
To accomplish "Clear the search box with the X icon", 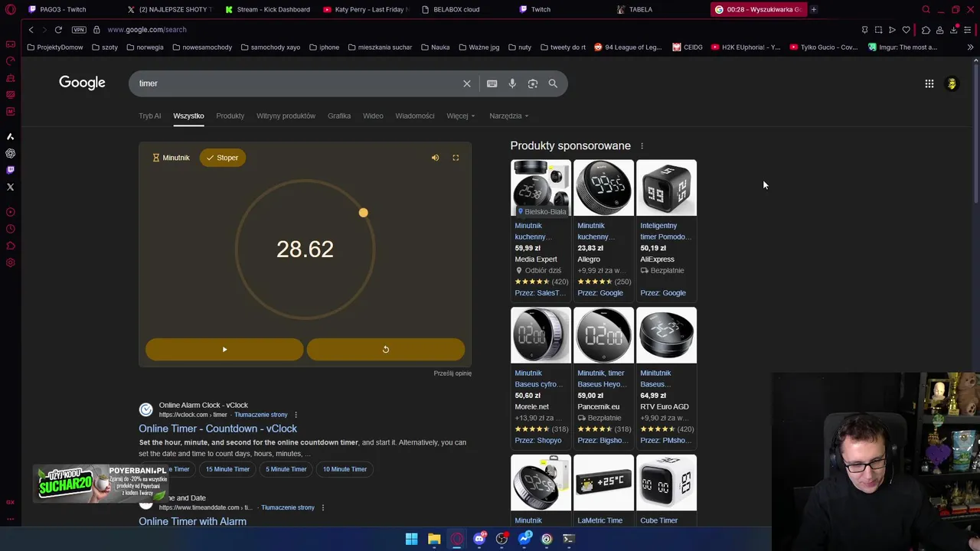I will (467, 83).
